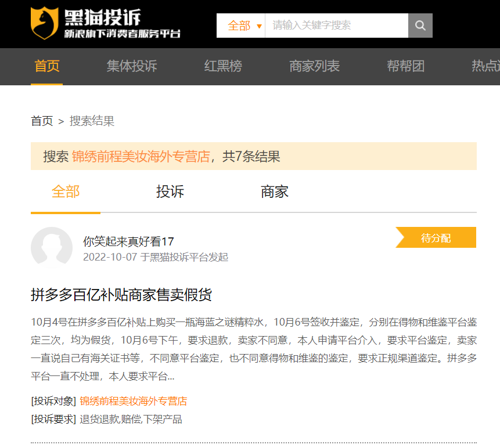Open 集体投诉 navigation item
The height and width of the screenshot is (448, 500).
(132, 66)
